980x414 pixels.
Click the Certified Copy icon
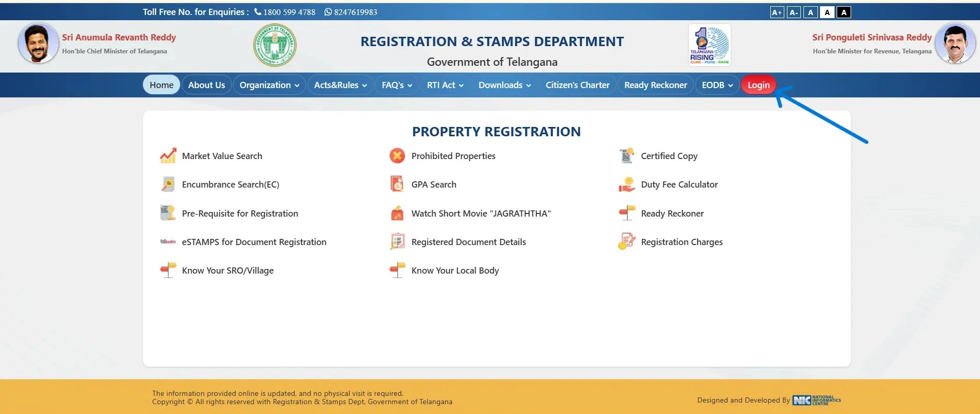(x=626, y=155)
